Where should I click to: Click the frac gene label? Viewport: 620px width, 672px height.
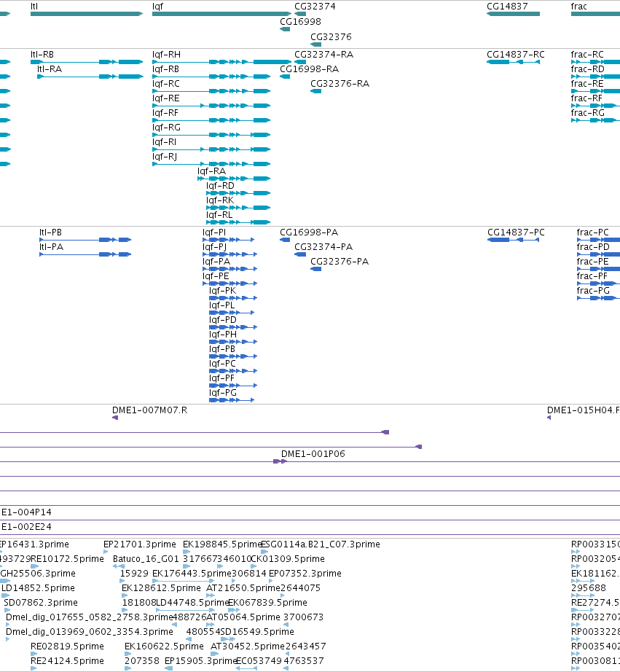click(x=579, y=7)
